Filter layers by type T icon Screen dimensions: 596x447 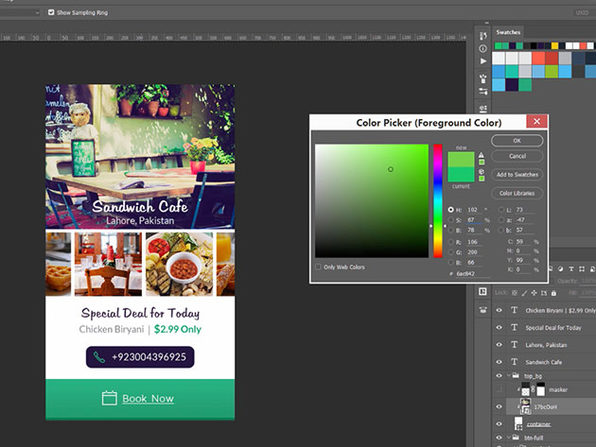click(x=571, y=269)
